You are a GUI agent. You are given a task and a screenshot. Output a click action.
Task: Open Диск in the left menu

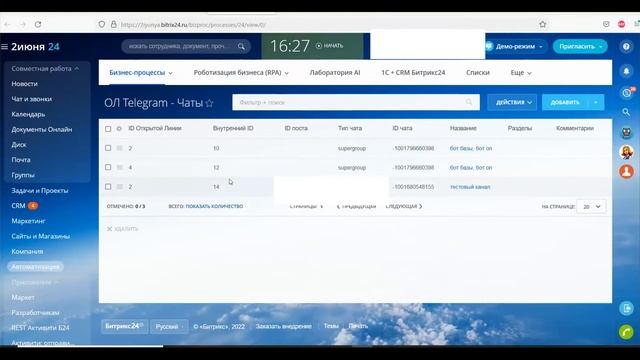click(x=19, y=144)
